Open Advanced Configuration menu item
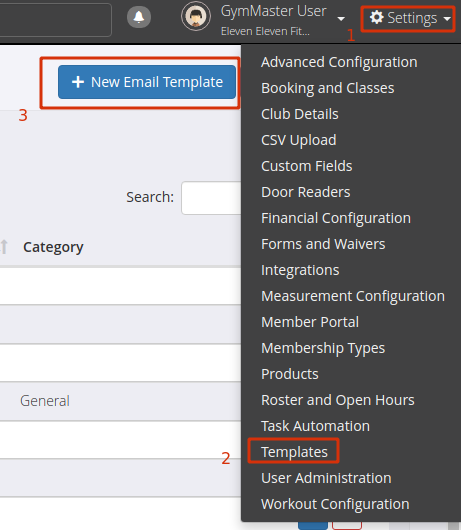Image resolution: width=461 pixels, height=530 pixels. click(339, 62)
